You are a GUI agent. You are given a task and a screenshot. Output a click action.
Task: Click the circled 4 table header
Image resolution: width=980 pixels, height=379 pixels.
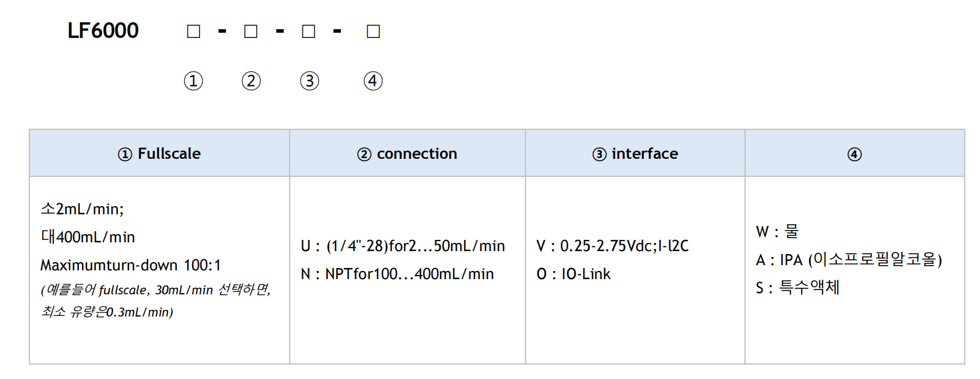click(855, 154)
